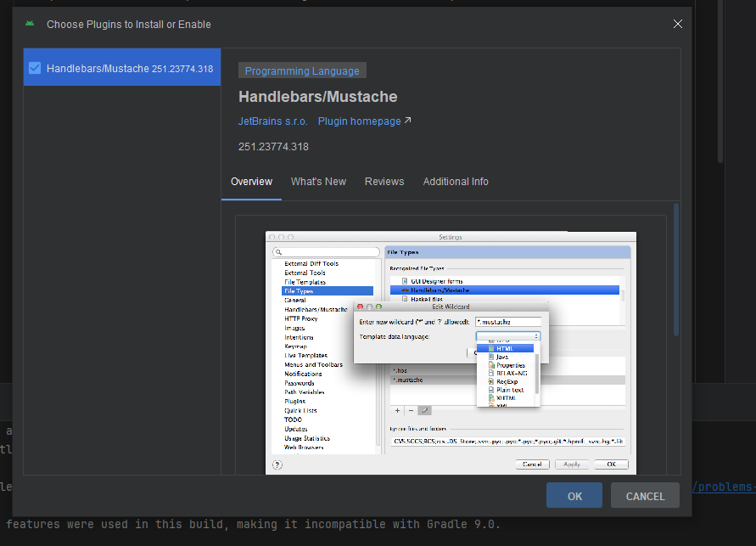The width and height of the screenshot is (756, 546).
Task: Open the /problems link in background window
Action: [x=724, y=487]
